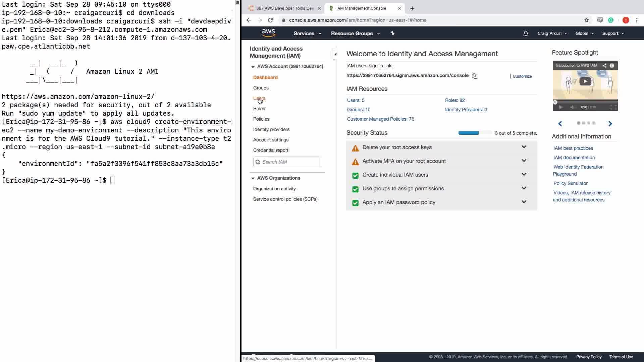This screenshot has height=362, width=644.
Task: Play the Introduction to AWS IAM video
Action: coord(585,81)
